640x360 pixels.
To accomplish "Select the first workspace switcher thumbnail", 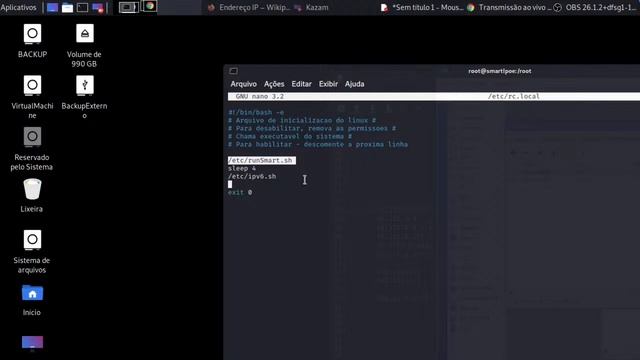I will point(129,7).
